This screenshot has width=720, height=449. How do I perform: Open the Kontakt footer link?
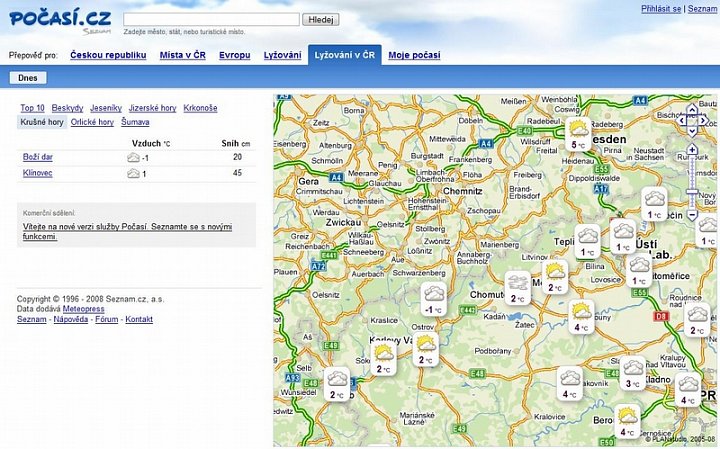pyautogui.click(x=139, y=320)
